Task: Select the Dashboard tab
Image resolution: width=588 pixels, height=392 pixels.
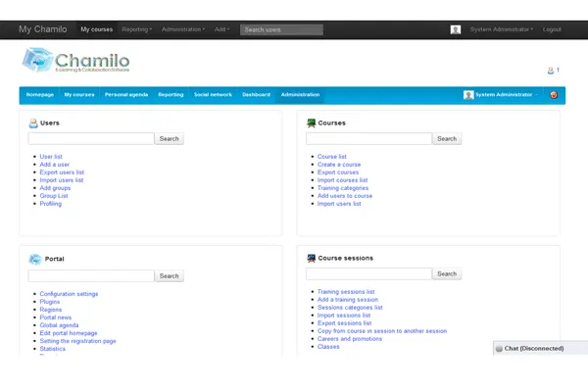Action: [x=256, y=95]
